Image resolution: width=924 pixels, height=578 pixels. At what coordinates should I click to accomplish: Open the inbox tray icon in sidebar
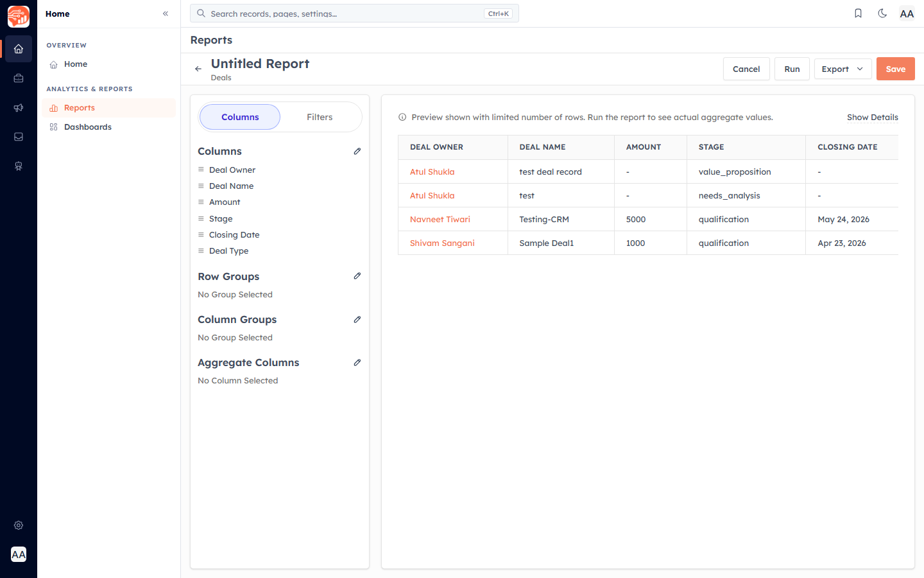[x=19, y=137]
